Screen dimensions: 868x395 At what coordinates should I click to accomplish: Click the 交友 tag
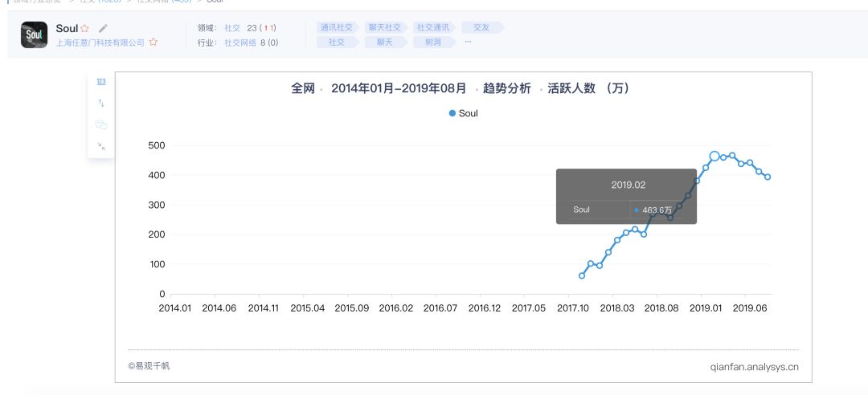[481, 27]
